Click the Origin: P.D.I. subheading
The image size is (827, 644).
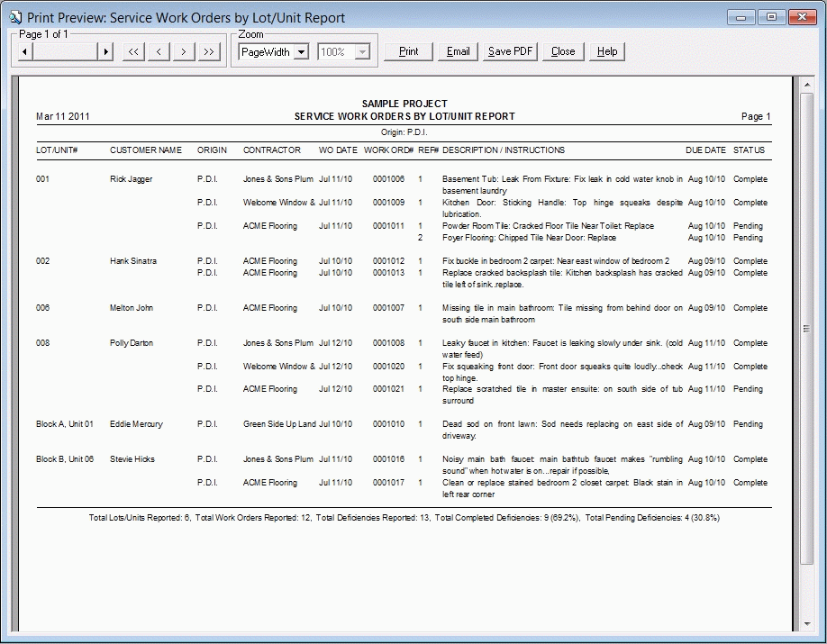404,132
